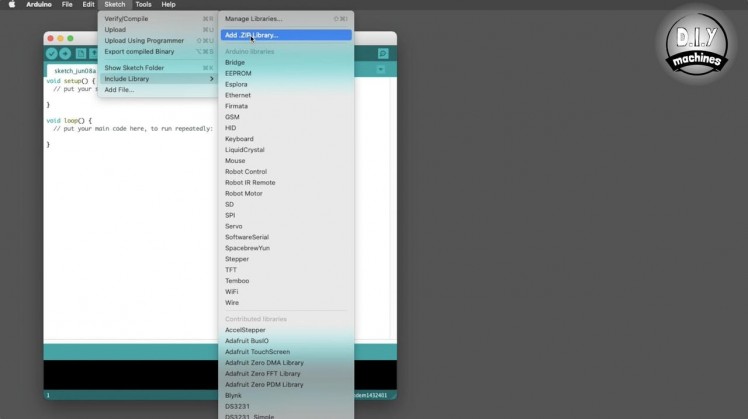
Task: Include the SD library
Action: [x=286, y=204]
